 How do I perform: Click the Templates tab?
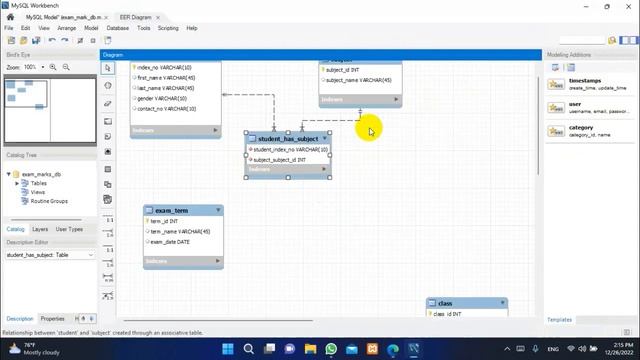pyautogui.click(x=559, y=320)
